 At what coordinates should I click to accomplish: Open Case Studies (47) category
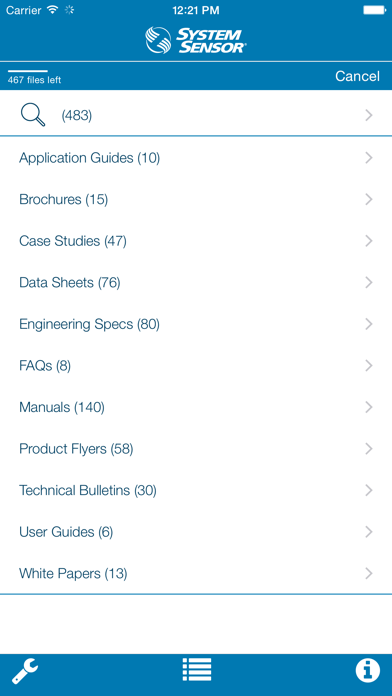196,241
